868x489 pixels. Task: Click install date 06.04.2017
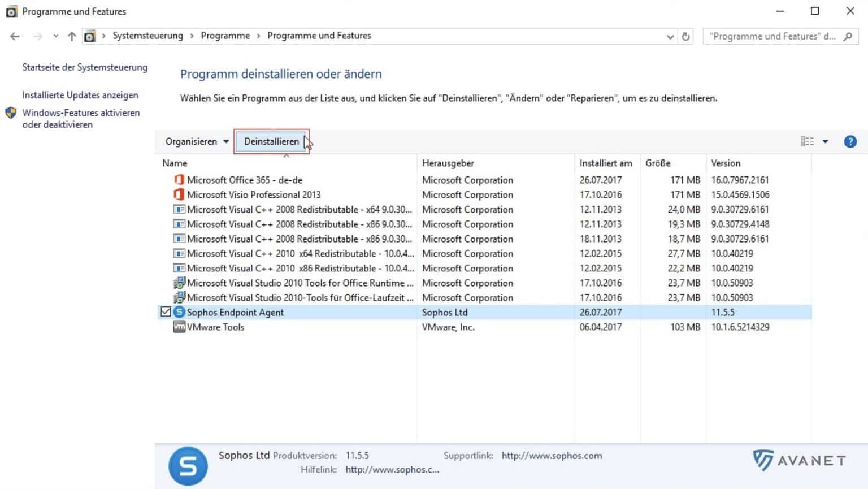coord(600,327)
